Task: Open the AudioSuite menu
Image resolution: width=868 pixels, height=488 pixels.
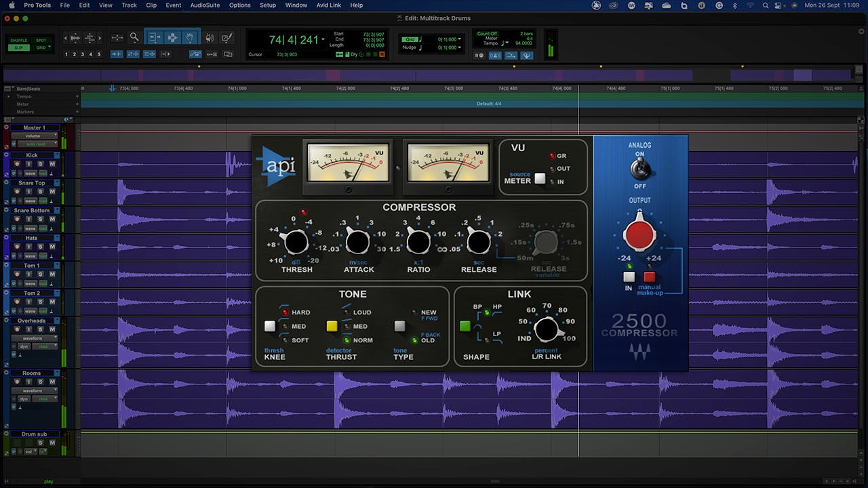Action: point(205,5)
